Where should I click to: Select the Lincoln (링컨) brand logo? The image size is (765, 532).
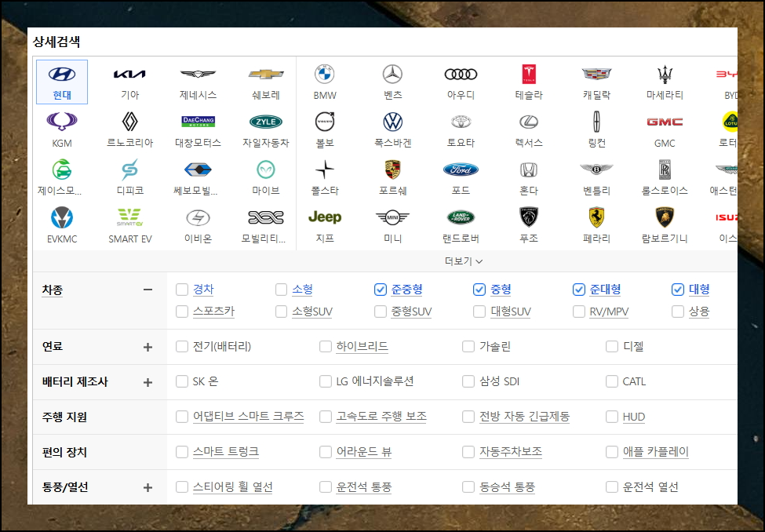(596, 122)
